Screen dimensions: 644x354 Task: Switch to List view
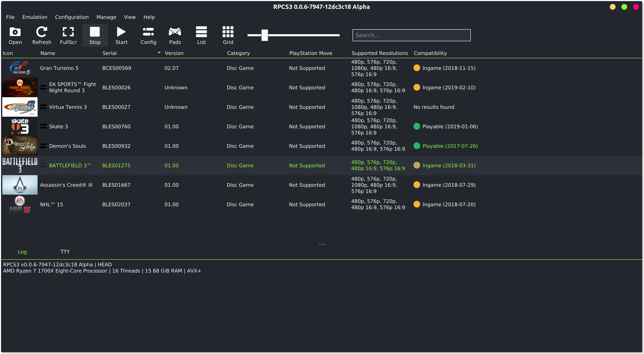pos(201,35)
